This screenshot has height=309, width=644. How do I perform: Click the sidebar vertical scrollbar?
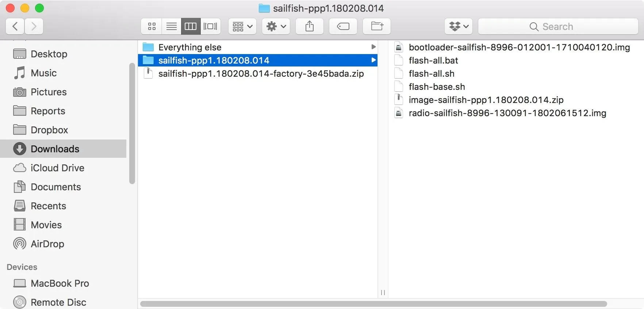click(132, 123)
